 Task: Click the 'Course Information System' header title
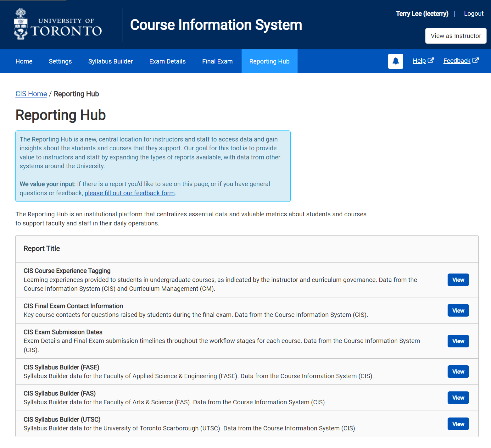coord(216,25)
